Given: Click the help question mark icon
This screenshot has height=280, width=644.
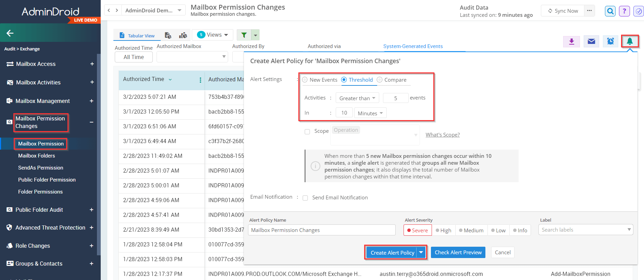Looking at the screenshot, I should (x=624, y=11).
